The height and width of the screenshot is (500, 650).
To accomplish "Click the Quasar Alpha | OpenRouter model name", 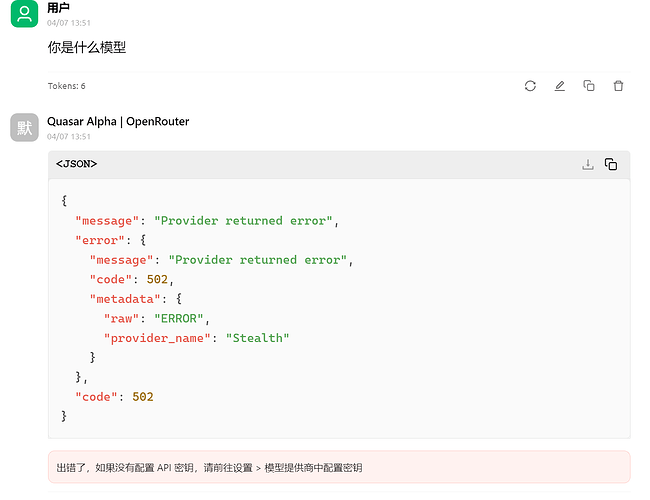I will (118, 121).
